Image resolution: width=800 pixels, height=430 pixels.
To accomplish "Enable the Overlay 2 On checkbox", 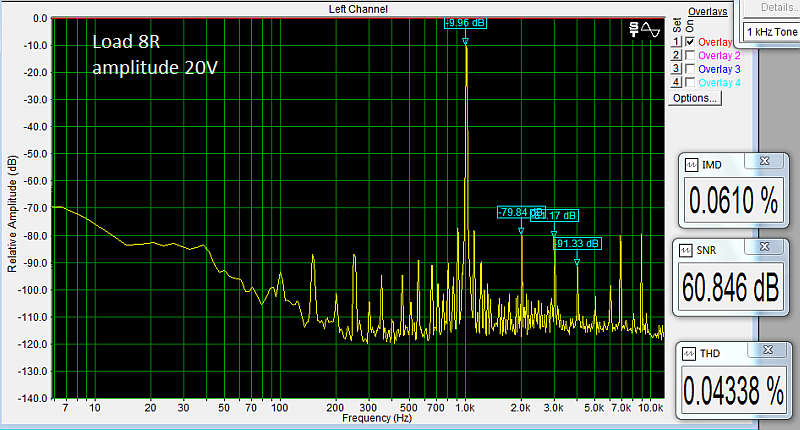I will 690,55.
